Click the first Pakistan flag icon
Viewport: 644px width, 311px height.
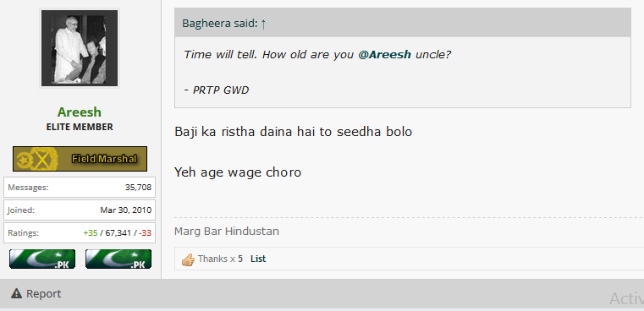tap(42, 259)
